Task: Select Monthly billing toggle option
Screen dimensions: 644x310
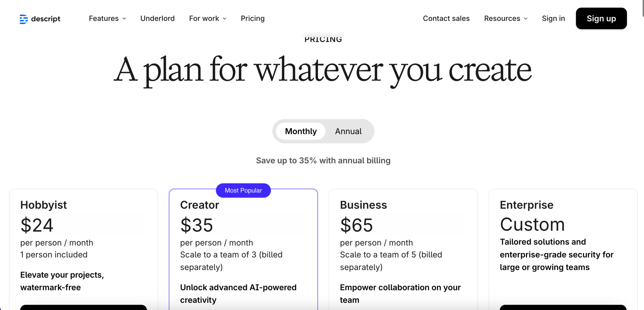Action: coord(301,131)
